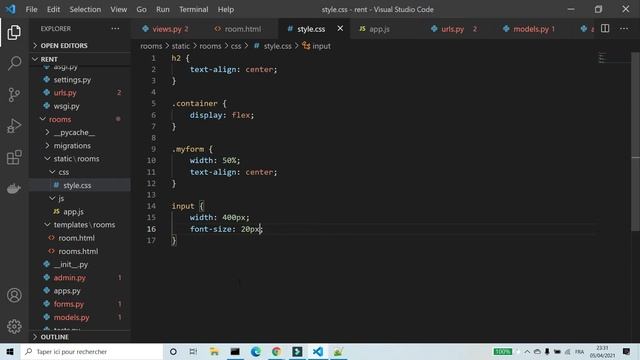Open Explorer Views and More Actions ellipsis
Screen dimensions: 640x360
[x=116, y=29]
